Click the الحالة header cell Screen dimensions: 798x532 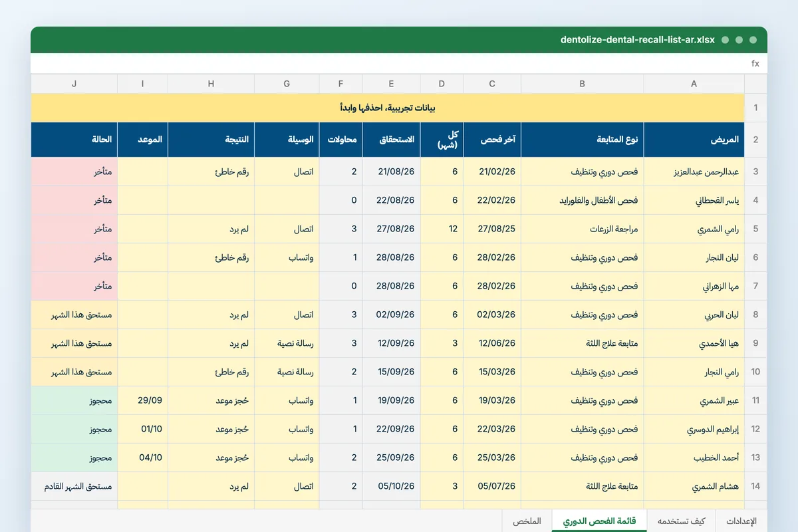(x=74, y=140)
